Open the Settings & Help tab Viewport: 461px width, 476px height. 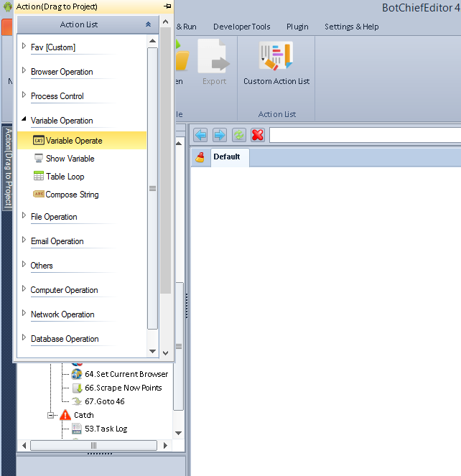[x=351, y=27]
